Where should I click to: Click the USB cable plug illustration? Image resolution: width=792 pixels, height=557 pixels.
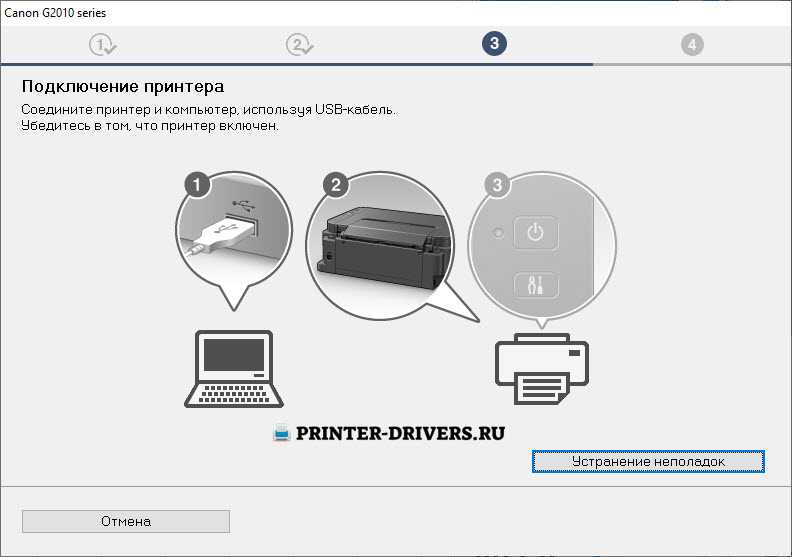220,235
